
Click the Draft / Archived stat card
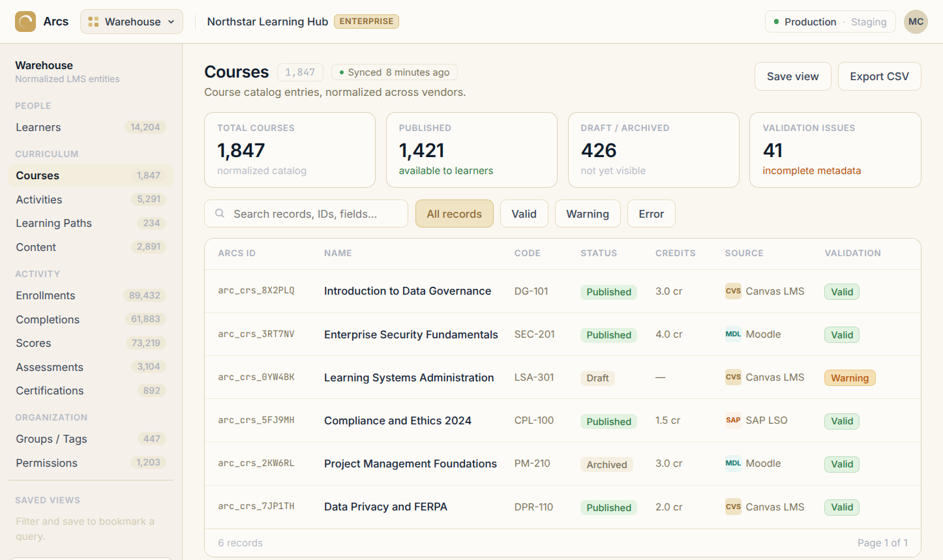[x=653, y=150]
